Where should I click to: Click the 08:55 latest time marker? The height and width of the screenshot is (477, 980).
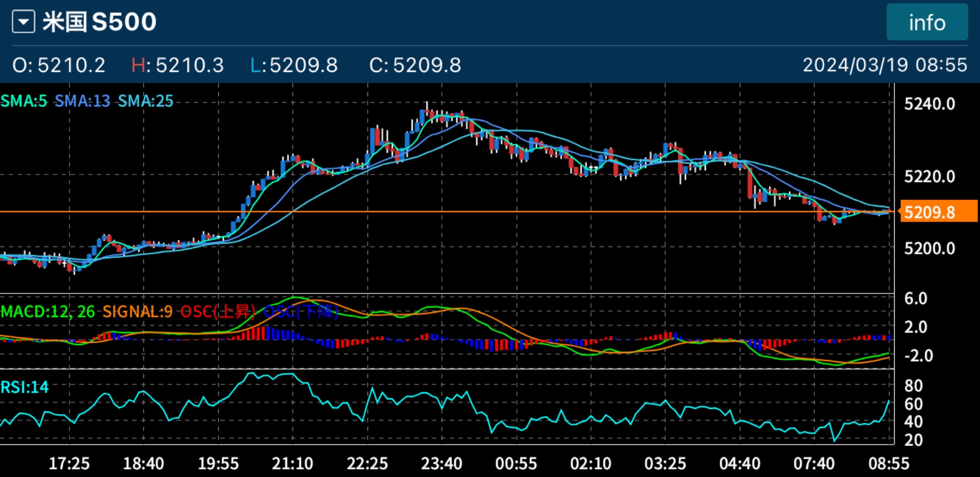(x=889, y=463)
